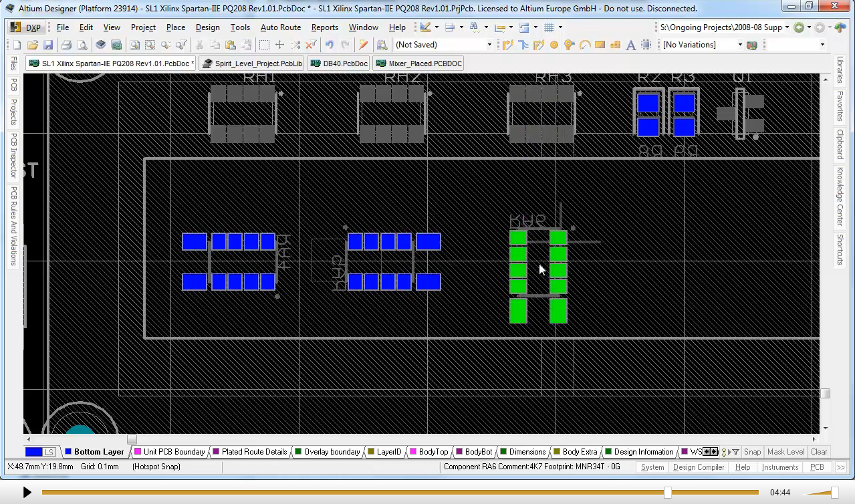Paste with the clipboard icon

(231, 45)
